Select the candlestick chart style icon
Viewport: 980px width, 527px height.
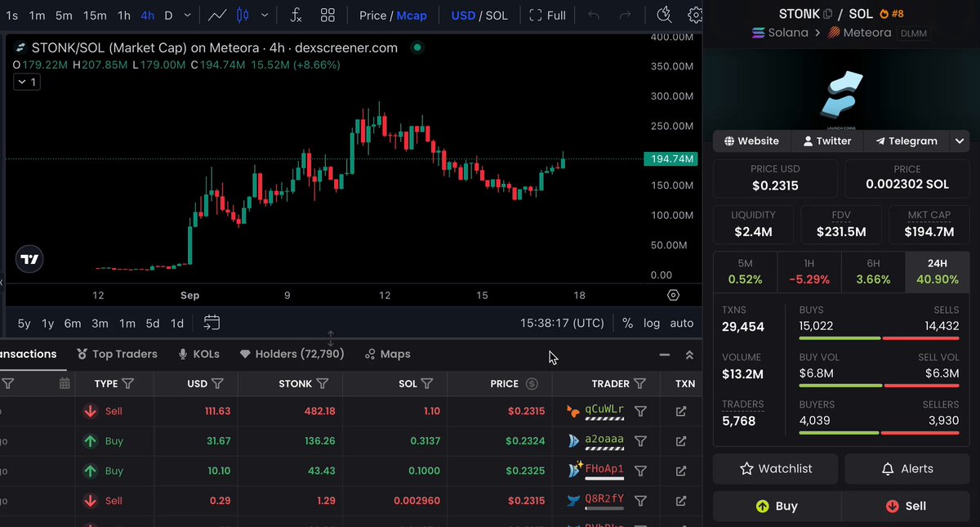[x=242, y=15]
